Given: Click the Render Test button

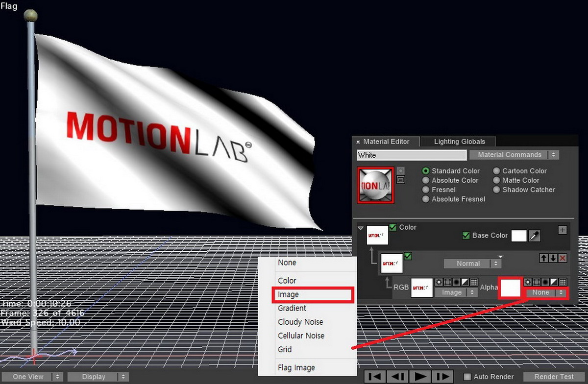Looking at the screenshot, I should (x=554, y=377).
